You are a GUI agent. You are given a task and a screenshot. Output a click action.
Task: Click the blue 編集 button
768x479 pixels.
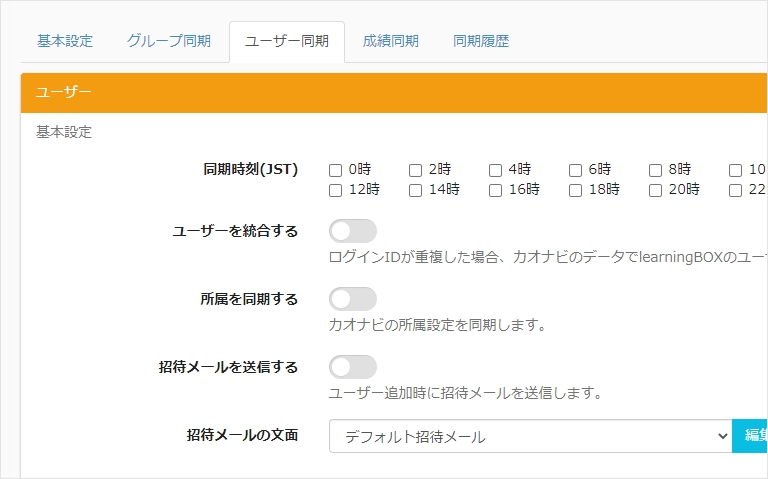click(x=751, y=436)
